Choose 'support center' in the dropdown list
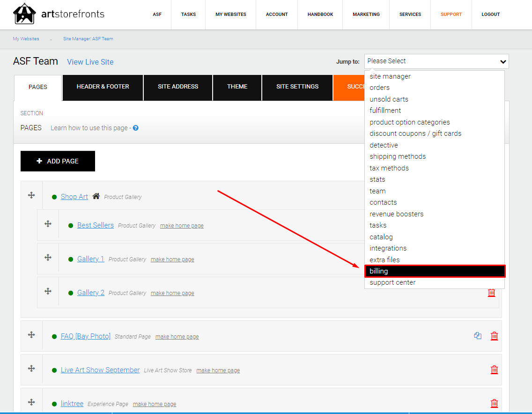 (392, 282)
